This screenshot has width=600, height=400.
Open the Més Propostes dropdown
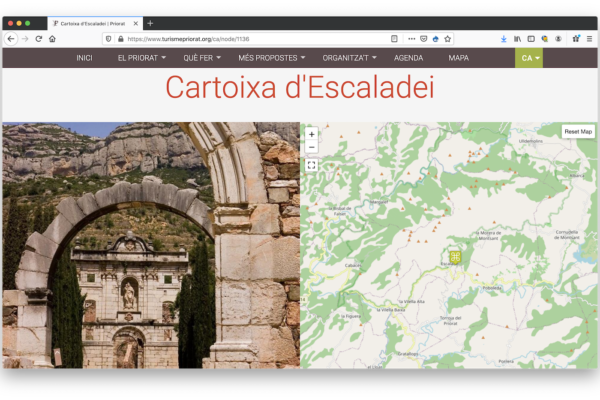(x=272, y=58)
